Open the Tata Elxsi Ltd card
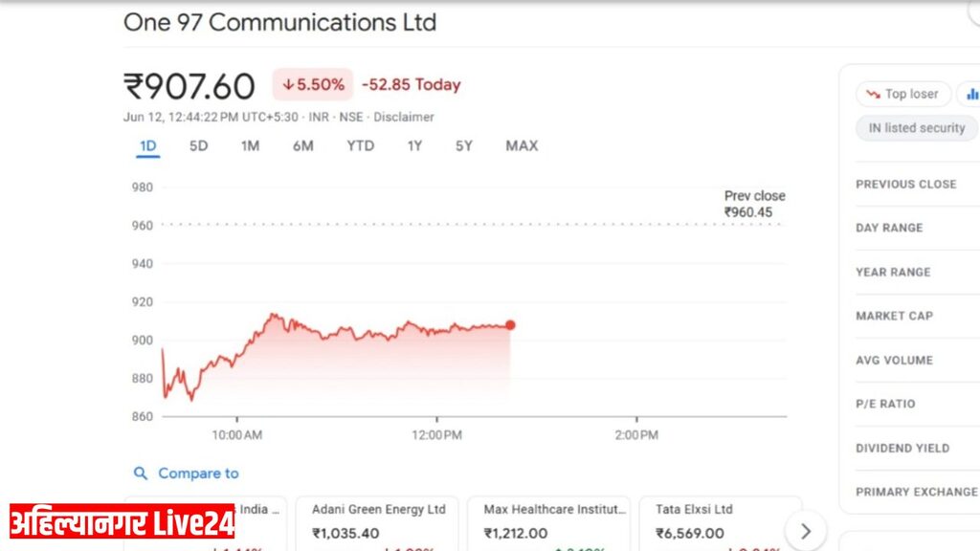This screenshot has width=980, height=551. [x=720, y=523]
